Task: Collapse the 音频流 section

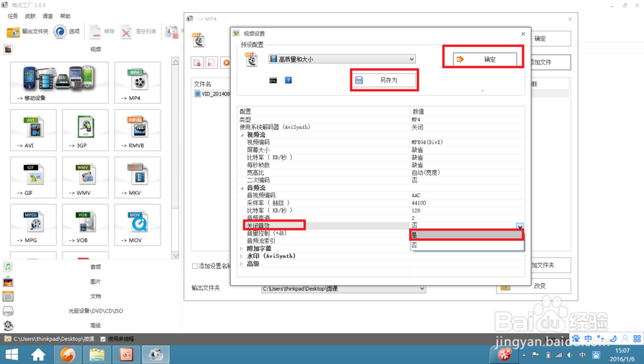Action: pyautogui.click(x=242, y=187)
